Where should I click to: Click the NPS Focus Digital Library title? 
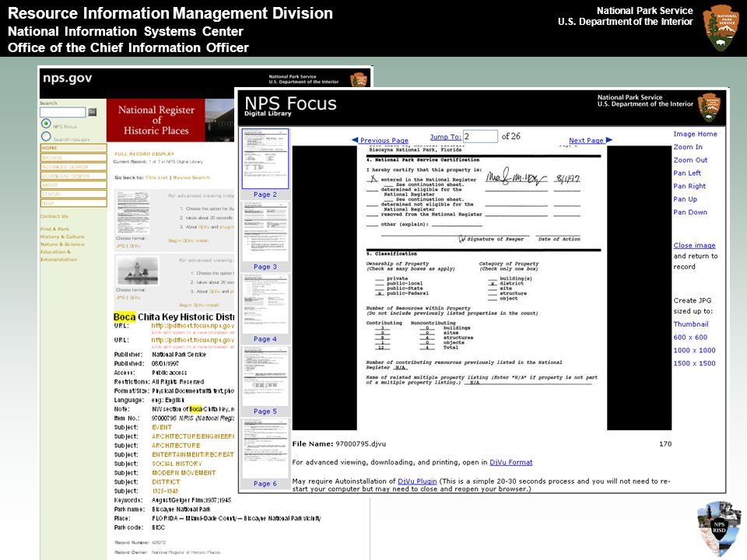click(290, 106)
